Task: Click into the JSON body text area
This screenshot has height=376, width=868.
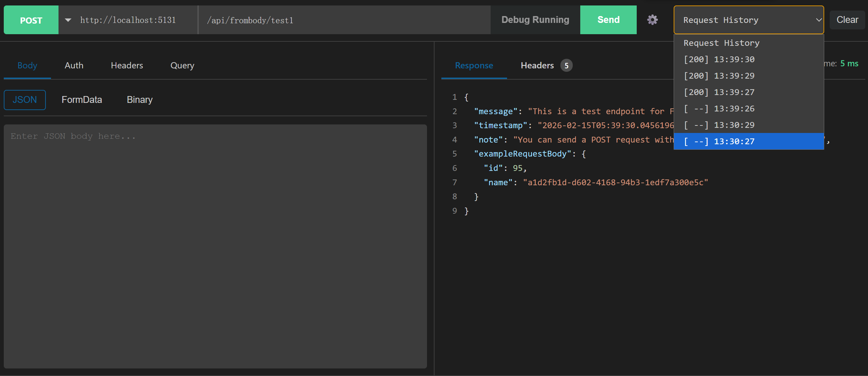Action: click(x=215, y=246)
